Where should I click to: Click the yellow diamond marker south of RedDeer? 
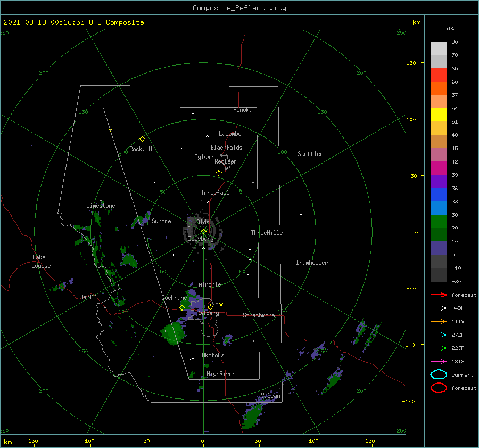tap(219, 173)
